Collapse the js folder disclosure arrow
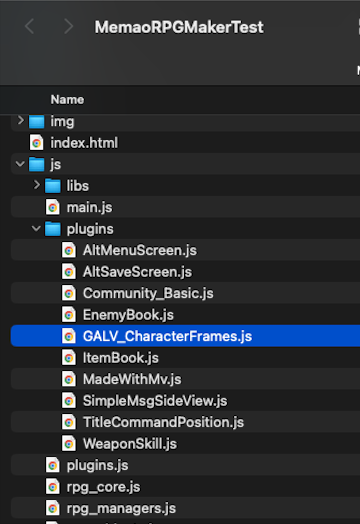The height and width of the screenshot is (524, 360). pyautogui.click(x=20, y=164)
